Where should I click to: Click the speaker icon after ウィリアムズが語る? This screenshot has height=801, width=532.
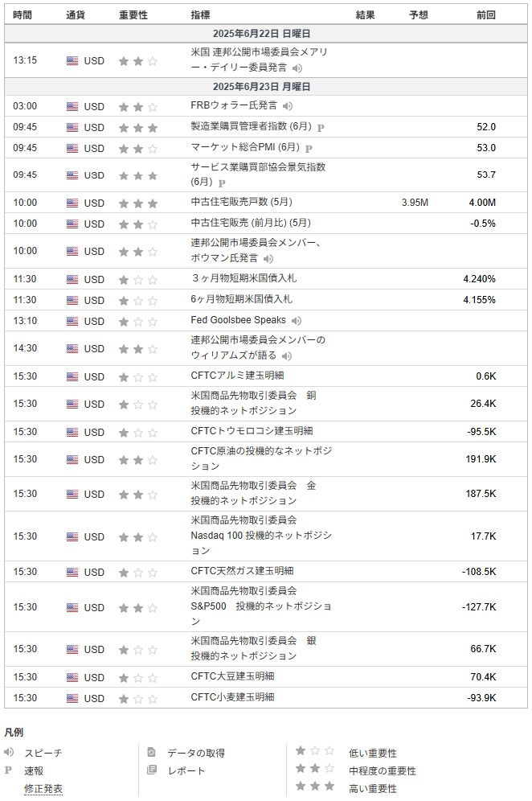tap(287, 355)
